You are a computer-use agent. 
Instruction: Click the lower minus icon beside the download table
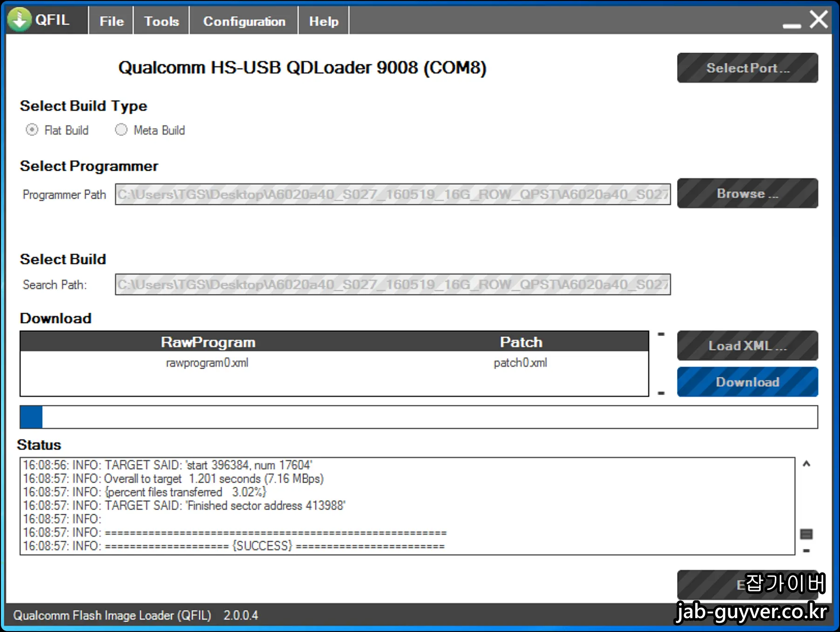tap(661, 393)
